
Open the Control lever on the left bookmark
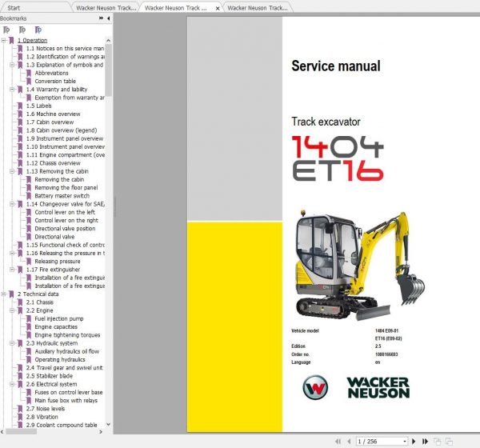pyautogui.click(x=65, y=212)
